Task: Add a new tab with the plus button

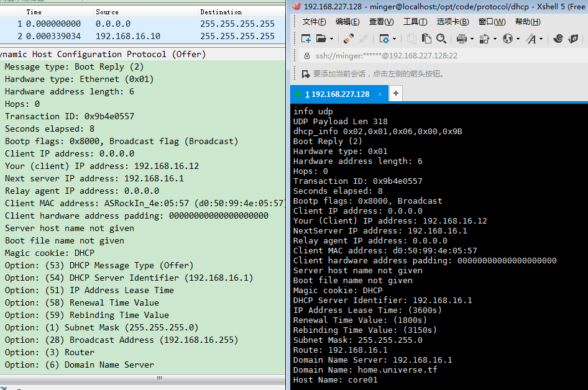Action: click(x=395, y=94)
